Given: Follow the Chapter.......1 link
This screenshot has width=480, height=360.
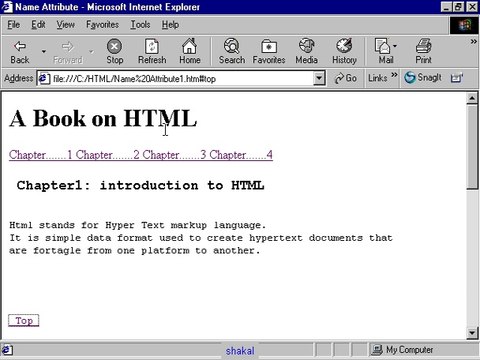Looking at the screenshot, I should coord(40,155).
